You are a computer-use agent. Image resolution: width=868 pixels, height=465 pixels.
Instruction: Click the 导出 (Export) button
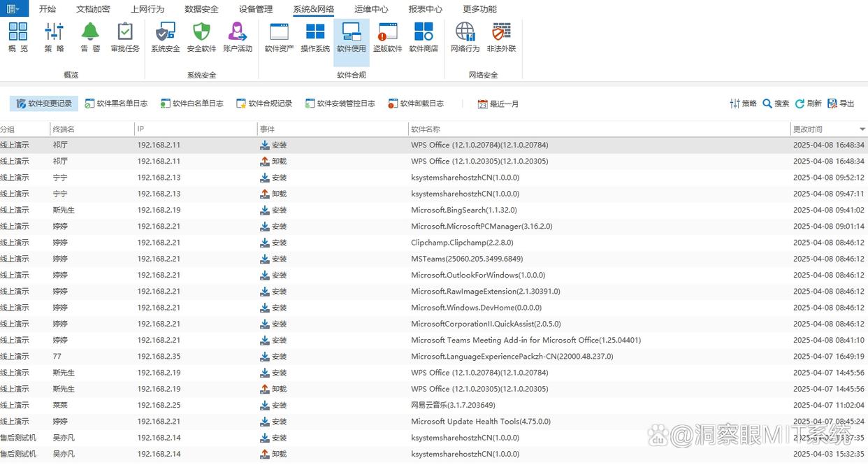pos(841,103)
